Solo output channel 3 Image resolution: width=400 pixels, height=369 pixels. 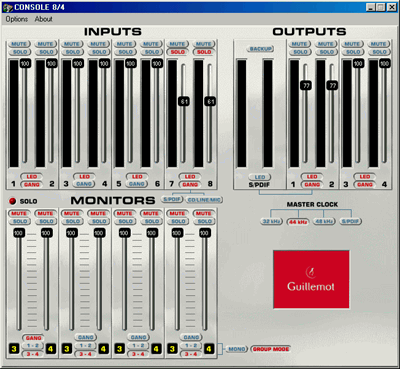[352, 52]
